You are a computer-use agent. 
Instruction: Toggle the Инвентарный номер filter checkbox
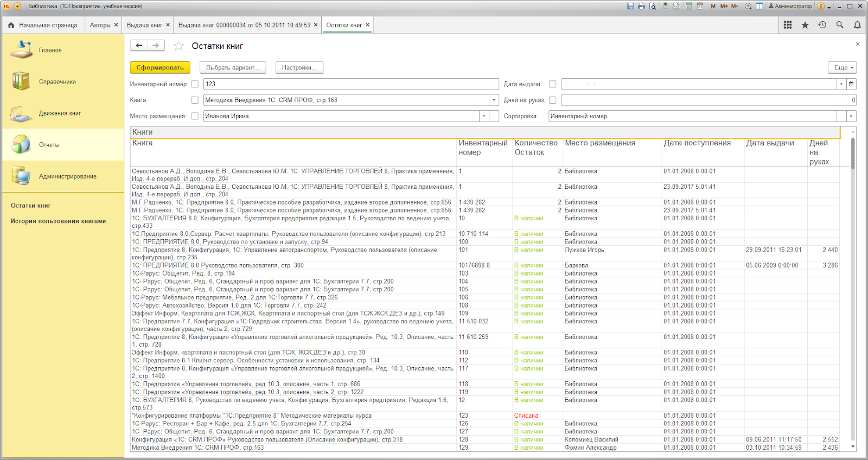195,84
